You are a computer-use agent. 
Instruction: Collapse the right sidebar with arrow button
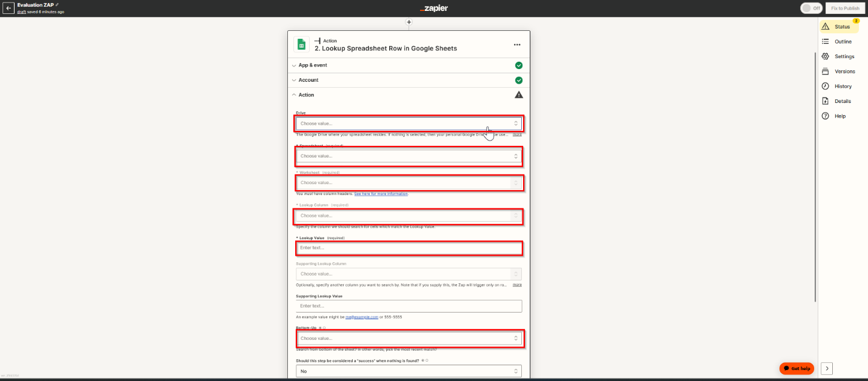pos(827,368)
